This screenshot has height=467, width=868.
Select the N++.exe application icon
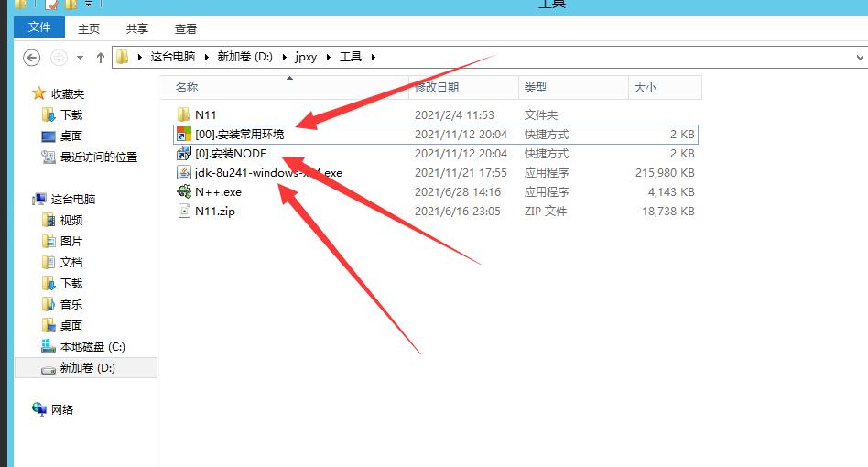tap(183, 192)
